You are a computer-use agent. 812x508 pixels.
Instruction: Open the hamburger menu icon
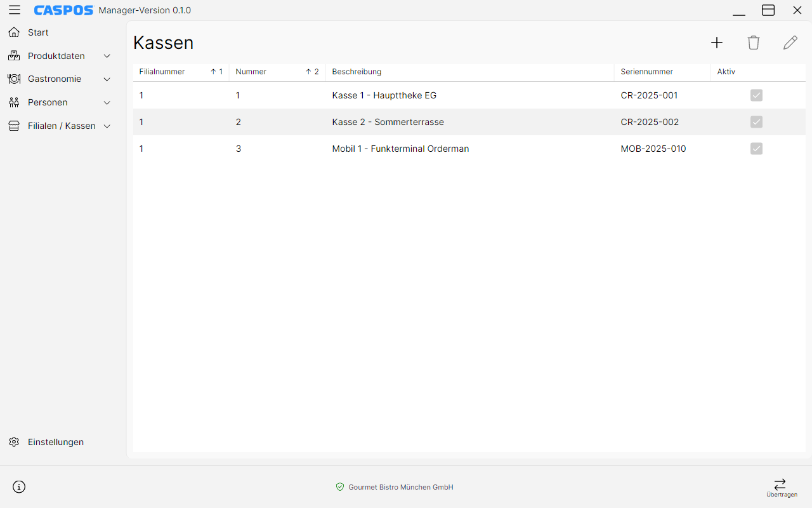pyautogui.click(x=14, y=10)
